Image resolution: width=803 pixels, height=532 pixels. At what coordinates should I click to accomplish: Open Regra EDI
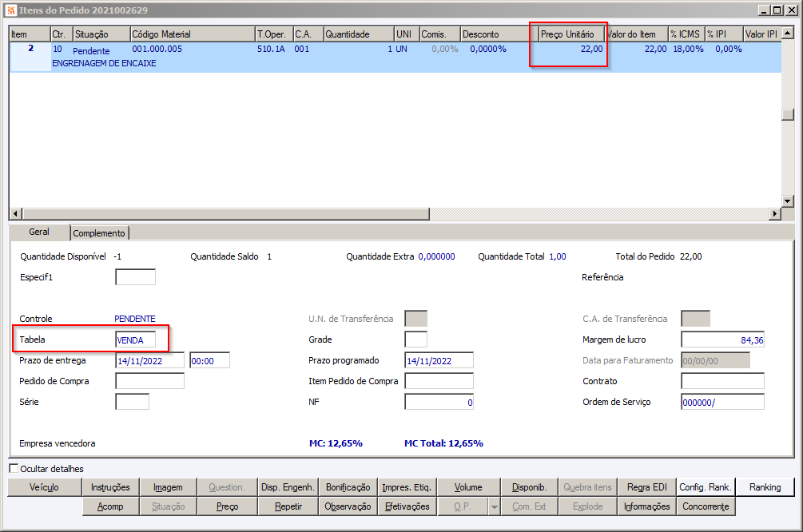tap(647, 487)
